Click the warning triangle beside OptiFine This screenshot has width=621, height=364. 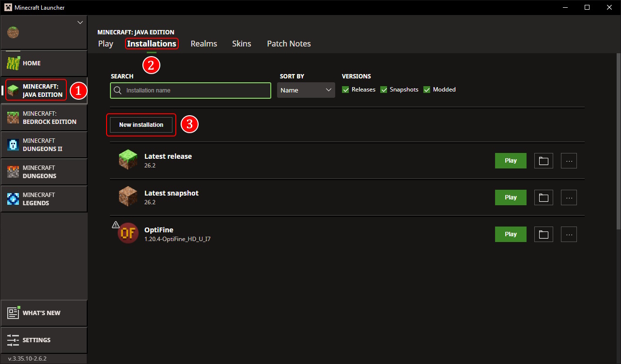(x=115, y=224)
